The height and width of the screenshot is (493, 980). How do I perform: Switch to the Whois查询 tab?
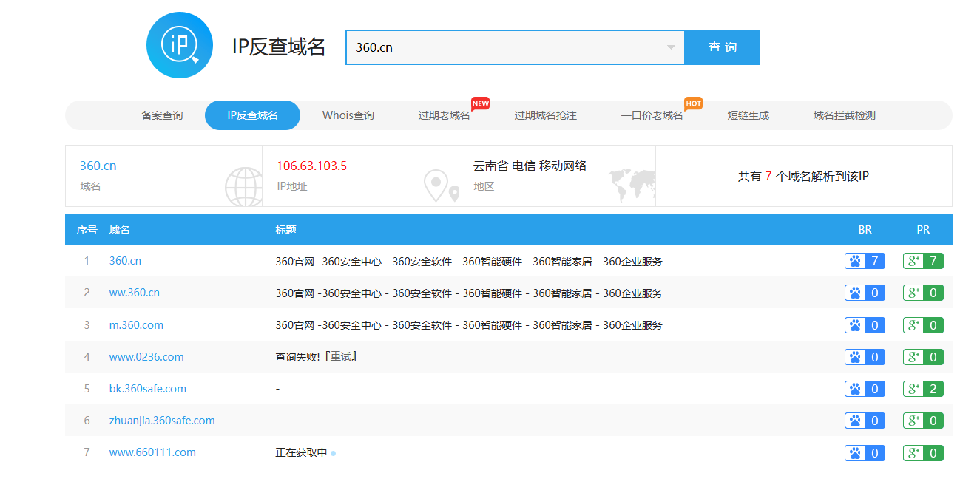click(348, 115)
